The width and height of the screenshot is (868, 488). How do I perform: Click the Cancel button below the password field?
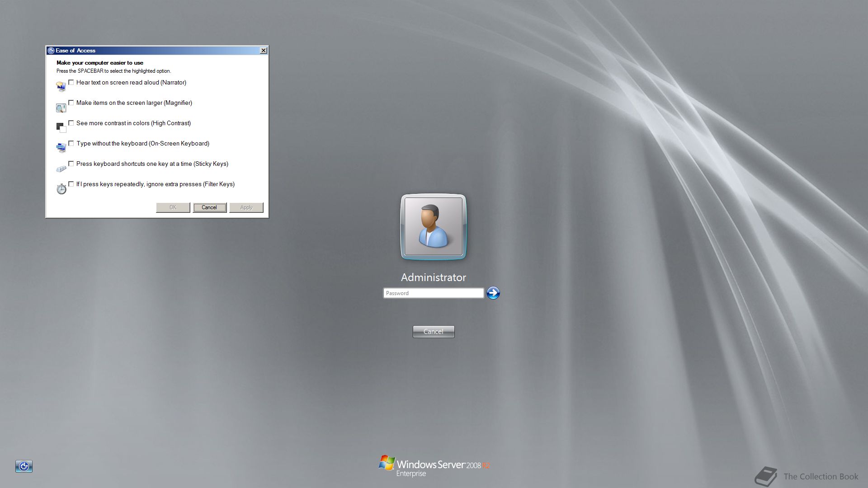[x=434, y=332]
